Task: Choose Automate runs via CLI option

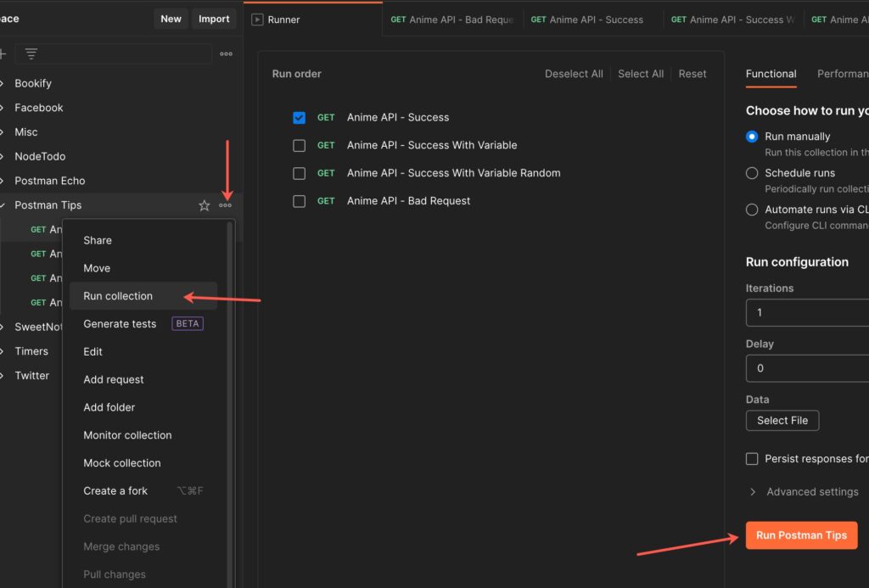Action: click(752, 210)
